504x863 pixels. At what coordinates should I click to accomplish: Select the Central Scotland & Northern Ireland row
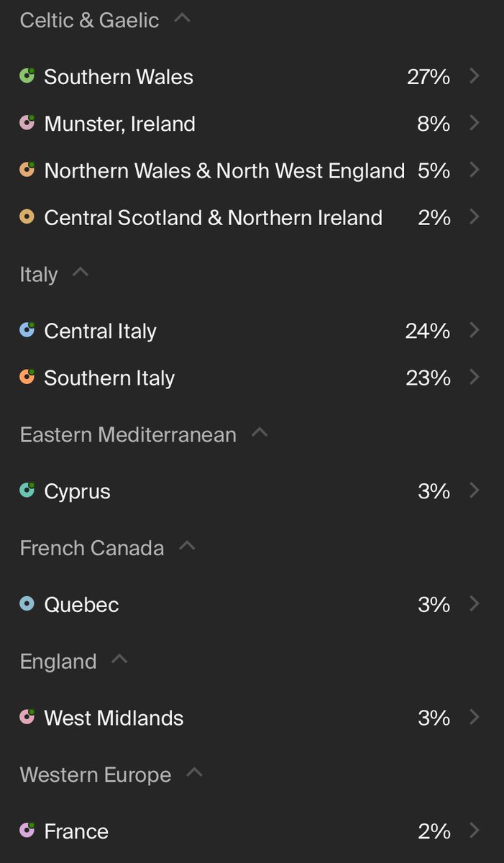(213, 217)
